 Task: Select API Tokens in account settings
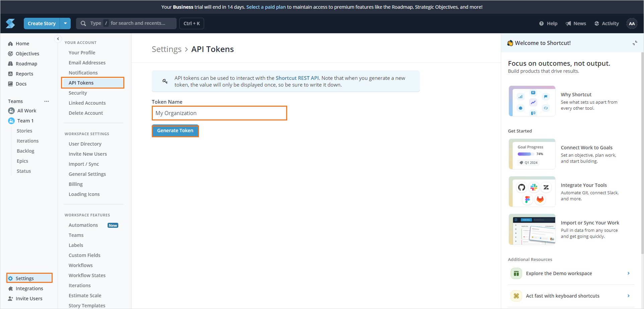(92, 83)
